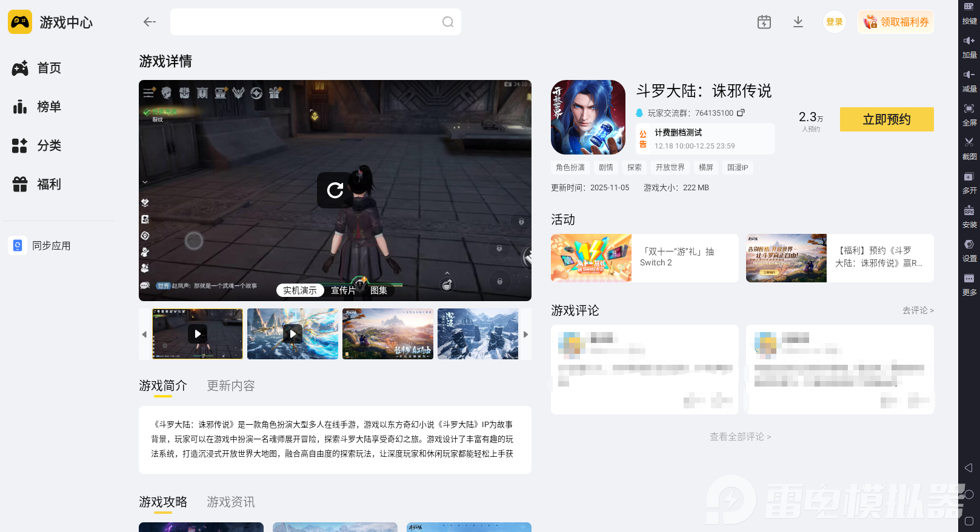Click the 立即预约 button

tap(886, 119)
